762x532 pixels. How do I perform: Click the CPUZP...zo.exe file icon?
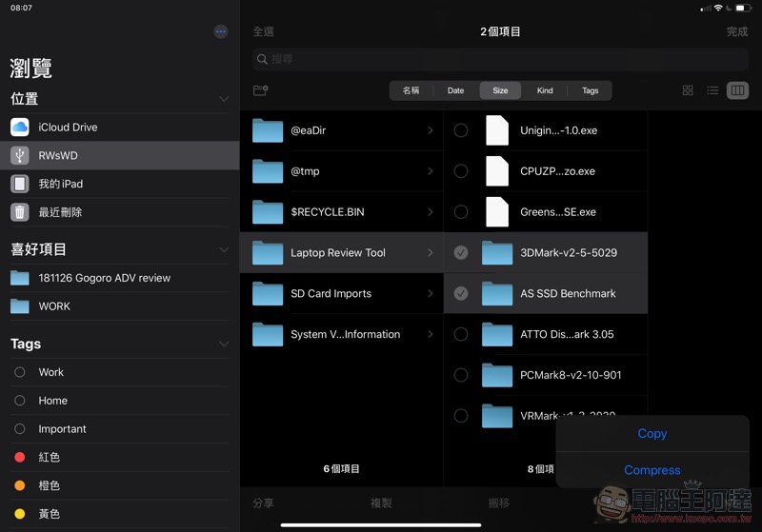tap(497, 171)
